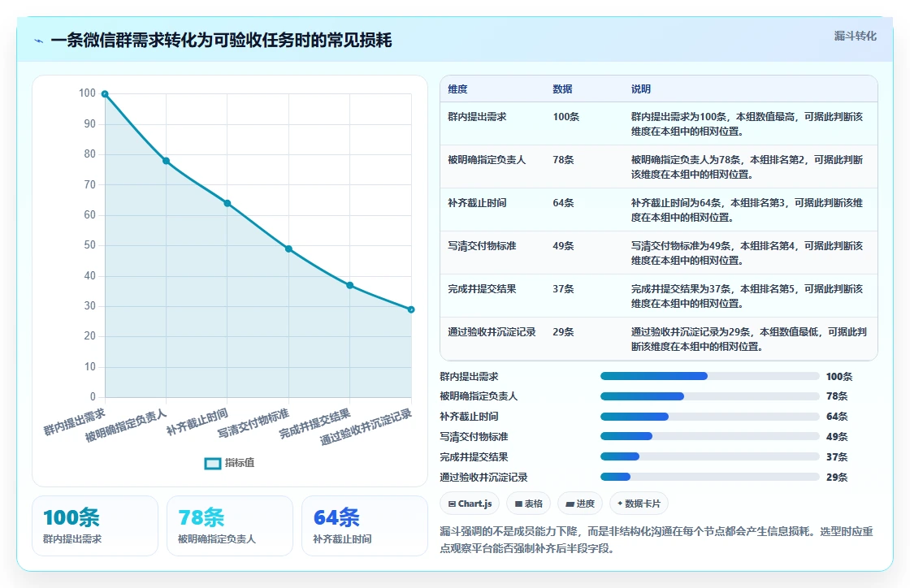Click table value 78条
This screenshot has width=910, height=588.
tap(563, 160)
